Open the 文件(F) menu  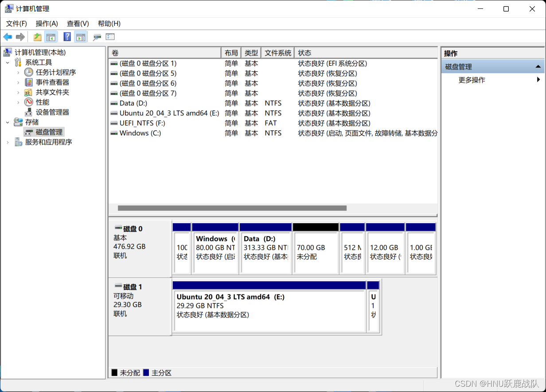16,23
